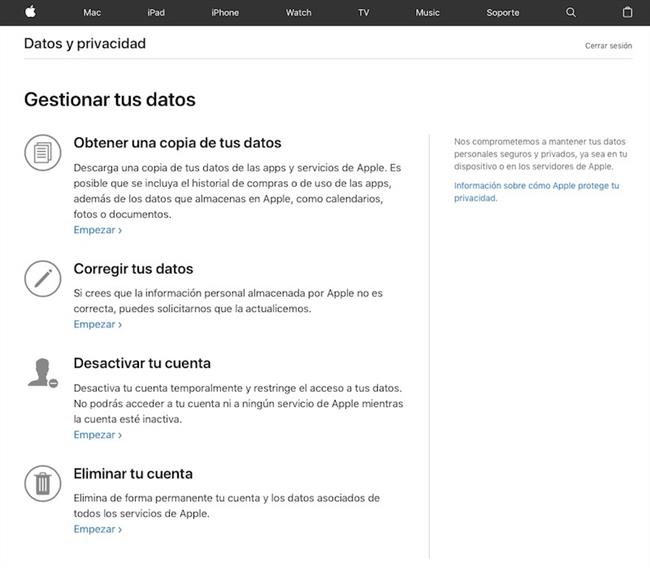Click the Corregir tus datos heading

pos(133,269)
